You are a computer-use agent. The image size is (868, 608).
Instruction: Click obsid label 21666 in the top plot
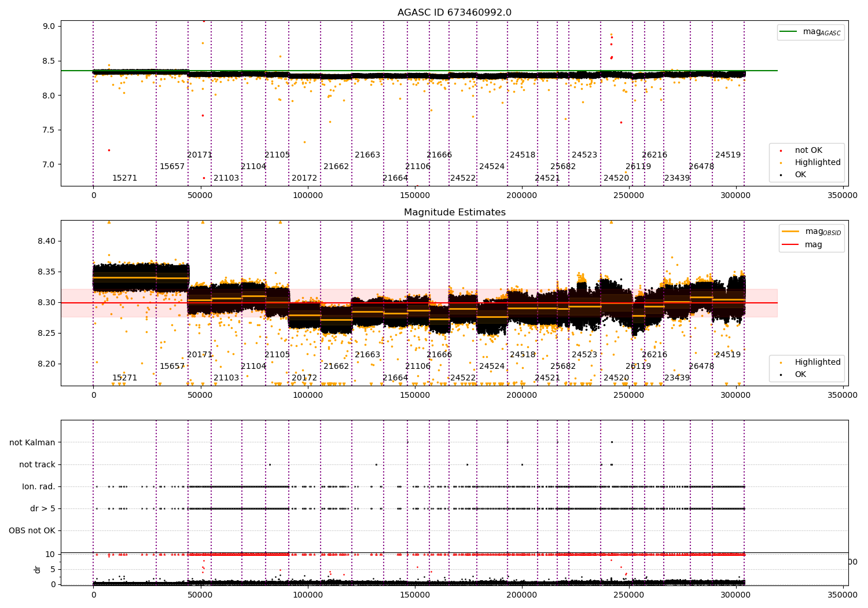[439, 155]
